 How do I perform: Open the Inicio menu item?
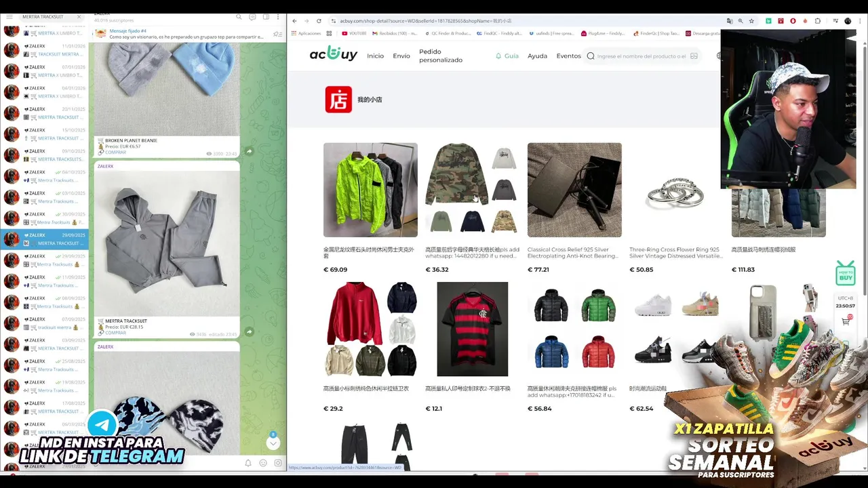[375, 56]
